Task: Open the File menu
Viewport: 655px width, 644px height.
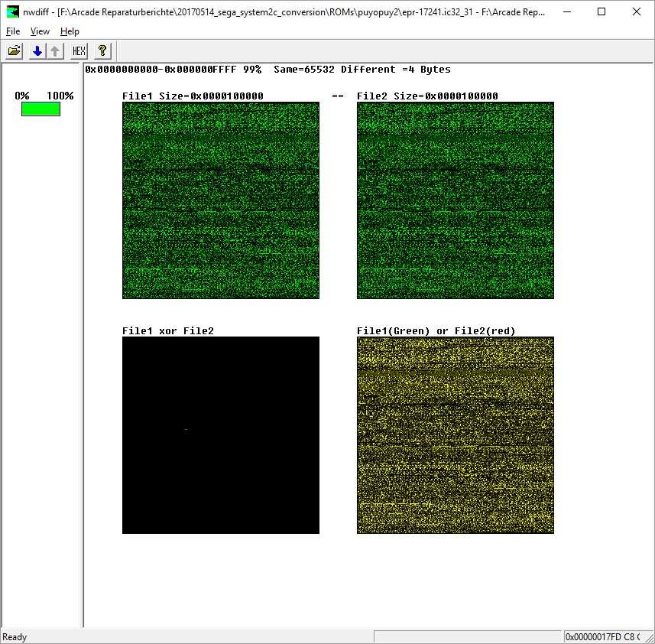Action: point(13,31)
